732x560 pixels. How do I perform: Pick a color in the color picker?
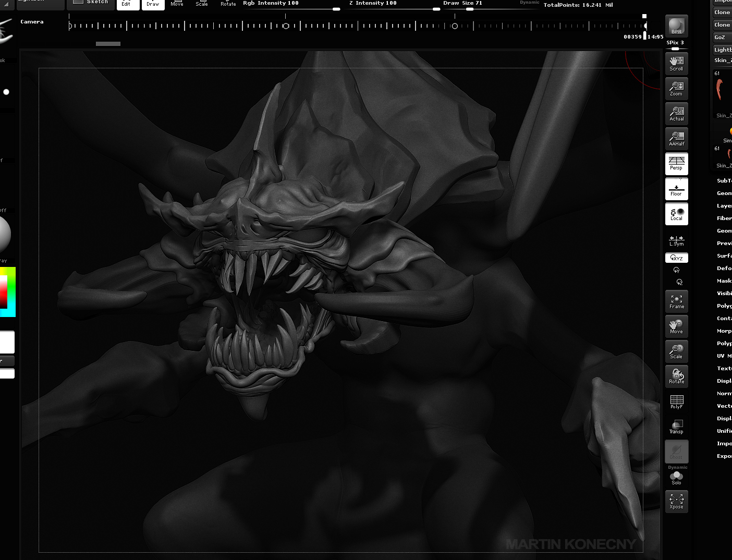point(8,291)
